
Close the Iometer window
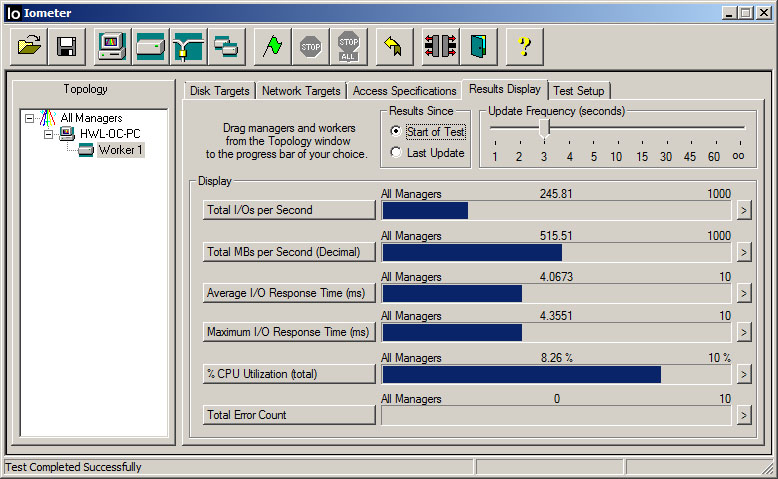[764, 13]
